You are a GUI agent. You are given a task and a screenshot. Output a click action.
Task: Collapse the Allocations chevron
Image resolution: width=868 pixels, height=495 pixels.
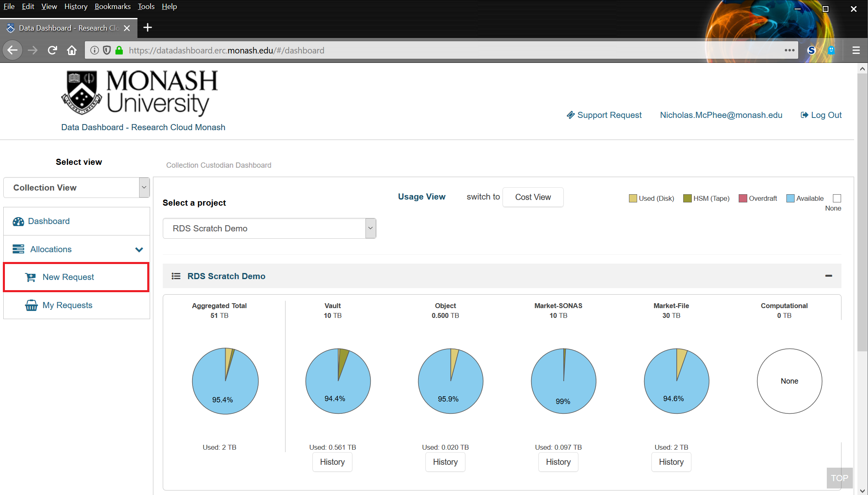[139, 249]
